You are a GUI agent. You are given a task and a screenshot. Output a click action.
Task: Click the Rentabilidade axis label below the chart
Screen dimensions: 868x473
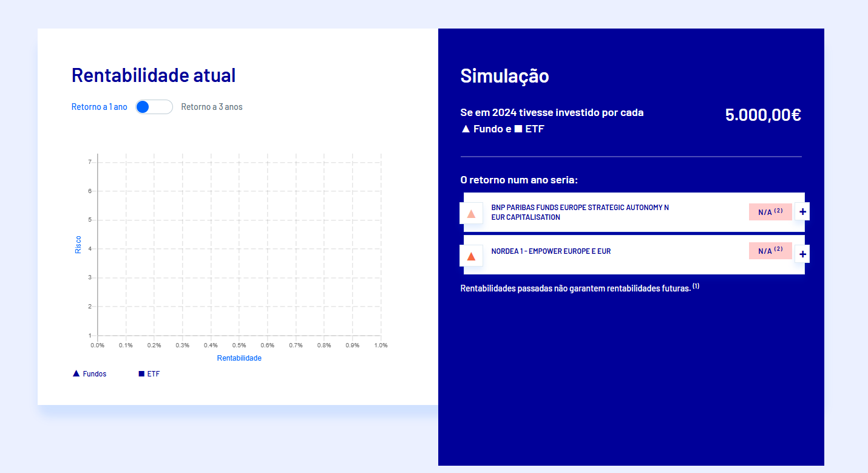pyautogui.click(x=239, y=358)
